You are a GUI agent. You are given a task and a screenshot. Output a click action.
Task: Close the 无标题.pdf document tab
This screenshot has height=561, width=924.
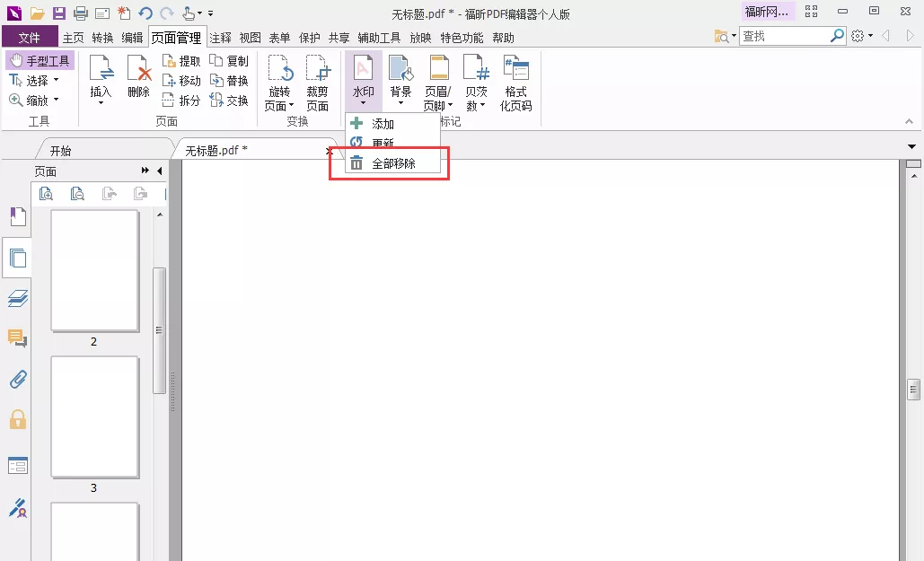[329, 152]
